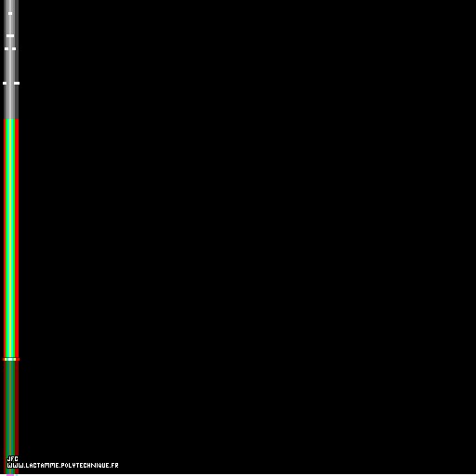Click the JFC signature text
This screenshot has width=476, height=476.
coord(12,459)
